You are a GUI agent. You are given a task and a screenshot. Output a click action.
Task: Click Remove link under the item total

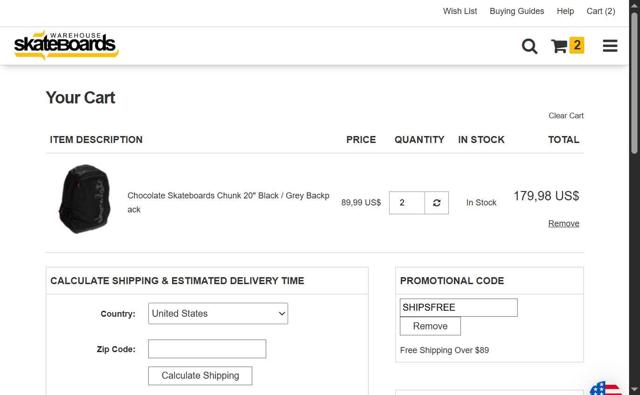pyautogui.click(x=563, y=224)
